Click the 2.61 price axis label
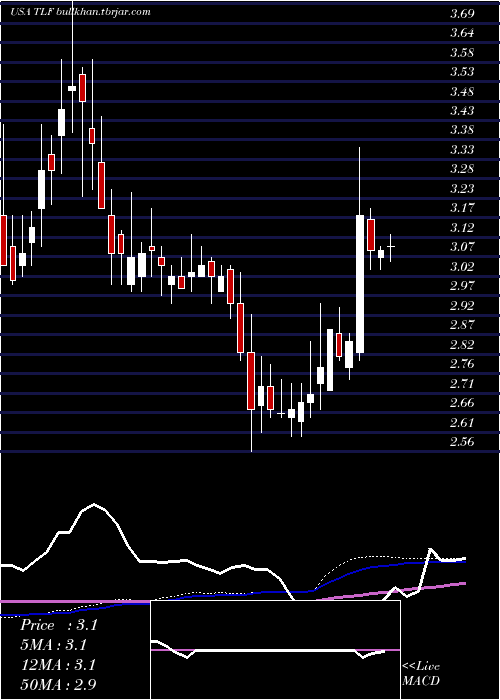 [462, 422]
